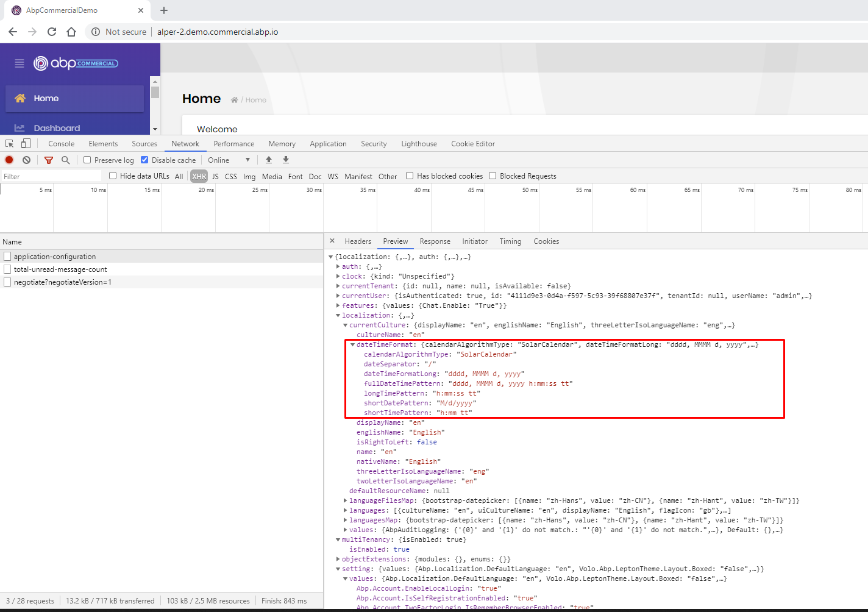Clear the network log
This screenshot has height=612, width=868.
click(x=26, y=160)
